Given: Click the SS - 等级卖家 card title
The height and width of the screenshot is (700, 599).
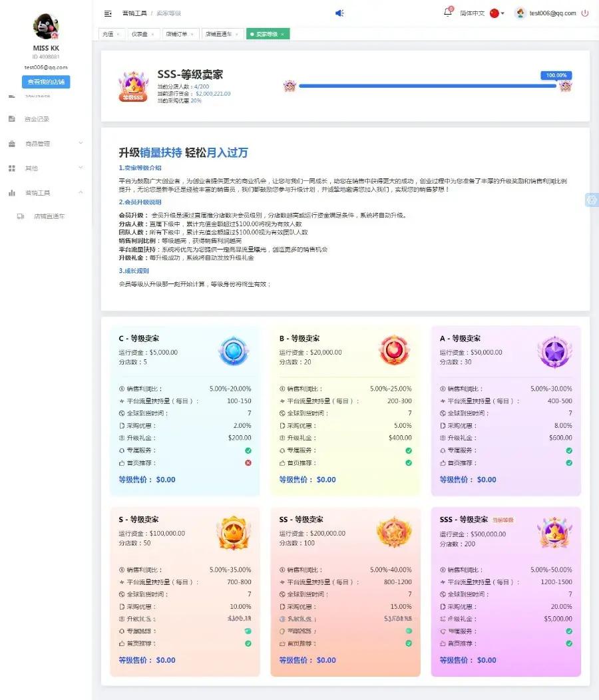Looking at the screenshot, I should point(301,519).
